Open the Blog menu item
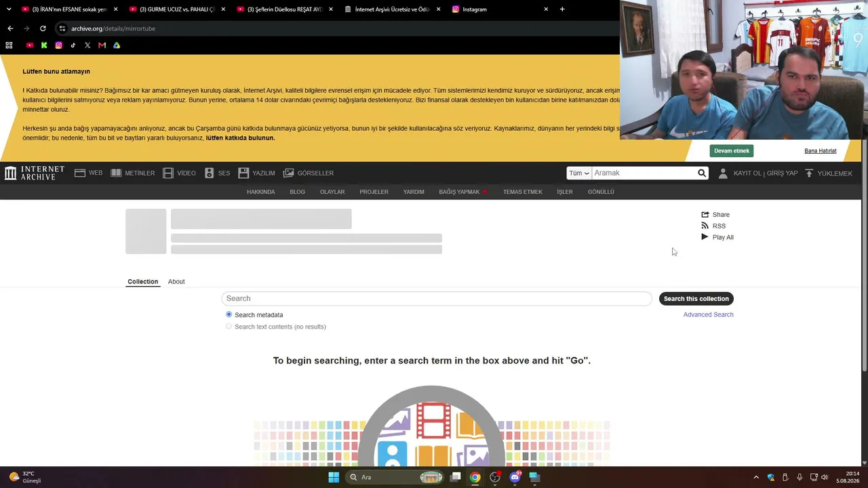Image resolution: width=868 pixels, height=488 pixels. click(x=297, y=192)
